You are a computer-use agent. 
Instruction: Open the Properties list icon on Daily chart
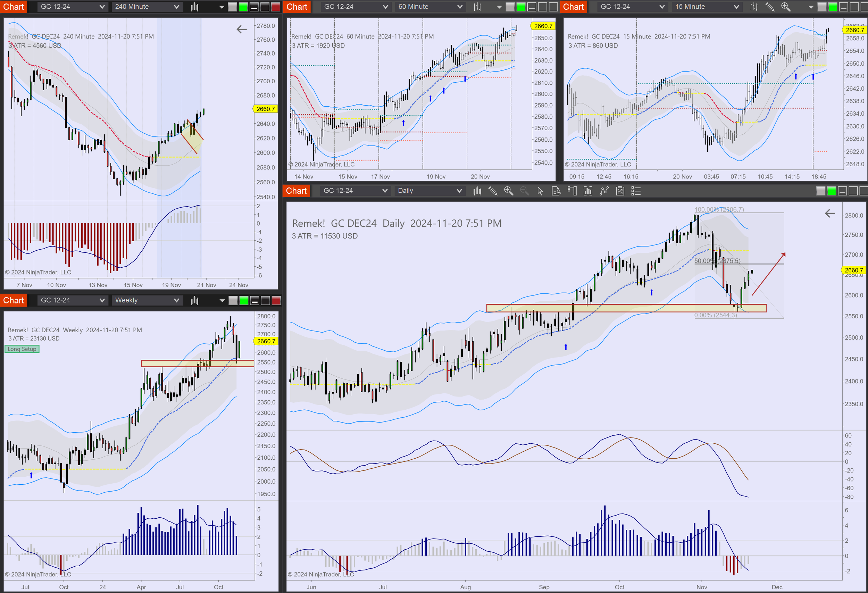(x=636, y=191)
